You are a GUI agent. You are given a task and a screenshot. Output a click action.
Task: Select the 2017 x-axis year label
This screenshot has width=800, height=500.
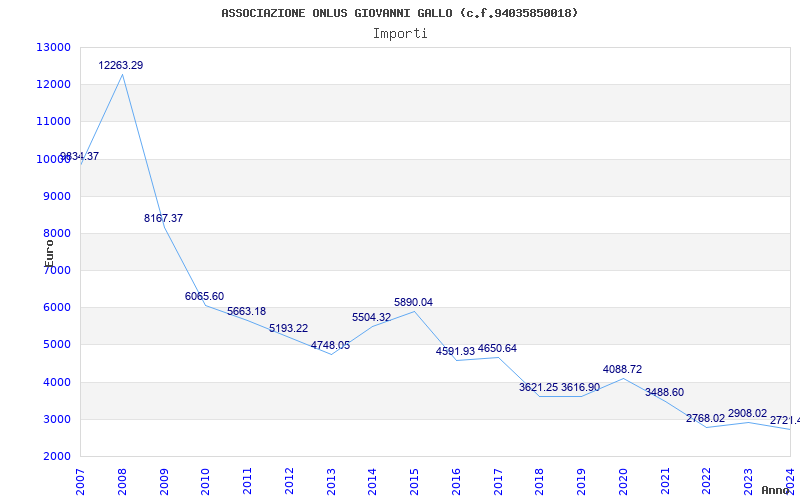point(498,481)
